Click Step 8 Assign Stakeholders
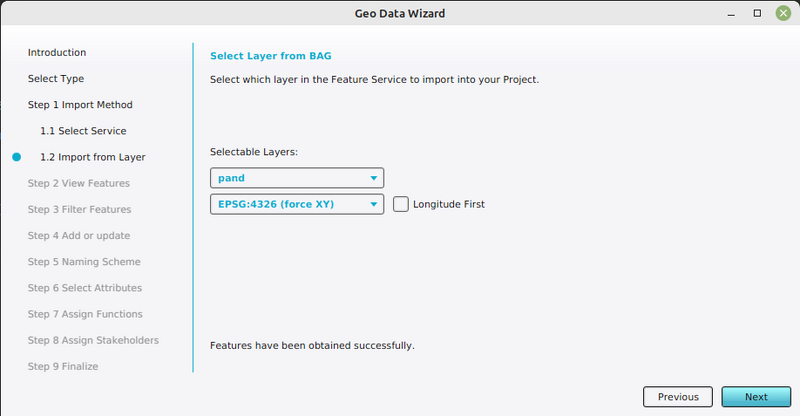The height and width of the screenshot is (416, 800). [93, 340]
